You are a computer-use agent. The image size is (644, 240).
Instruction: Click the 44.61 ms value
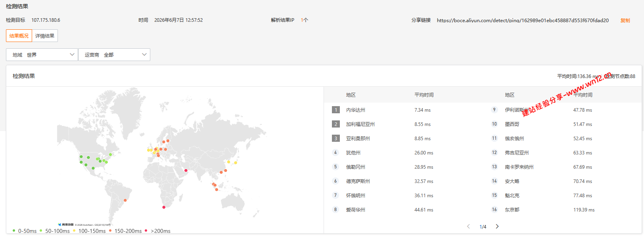pos(424,210)
